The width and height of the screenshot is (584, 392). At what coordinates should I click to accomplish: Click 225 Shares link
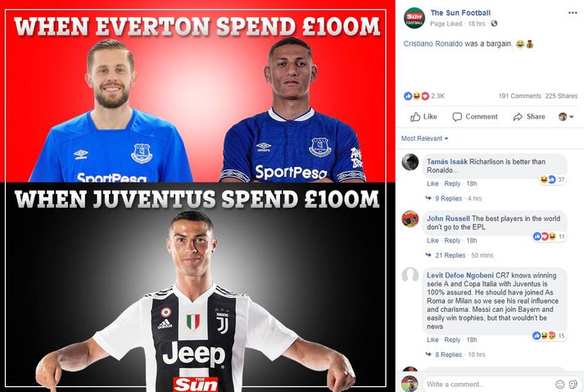click(561, 96)
